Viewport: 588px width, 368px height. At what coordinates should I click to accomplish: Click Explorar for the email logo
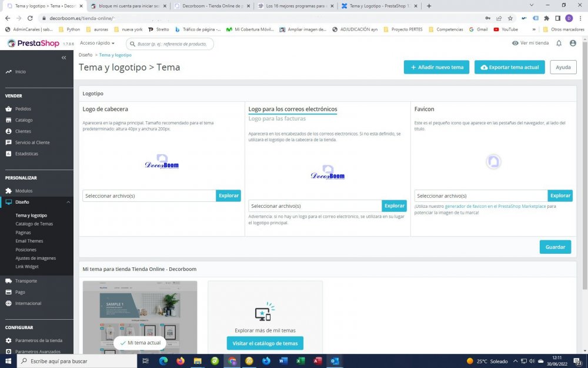(394, 205)
